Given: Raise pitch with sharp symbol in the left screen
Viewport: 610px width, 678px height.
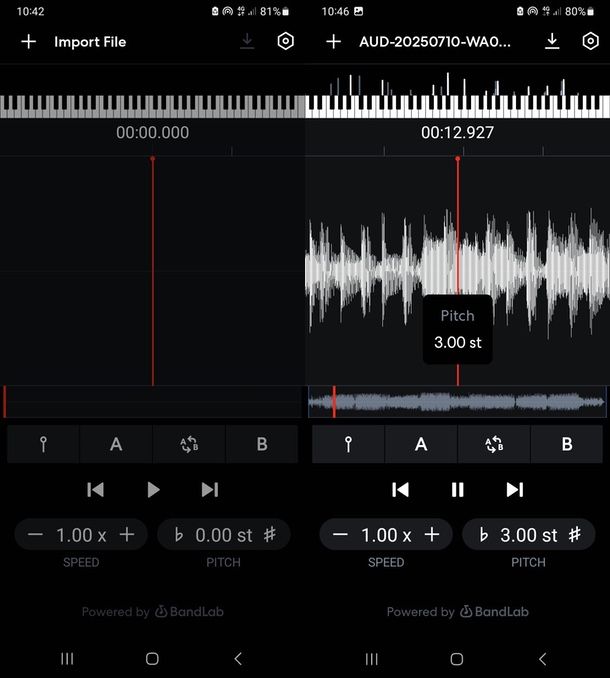Looking at the screenshot, I should (270, 535).
